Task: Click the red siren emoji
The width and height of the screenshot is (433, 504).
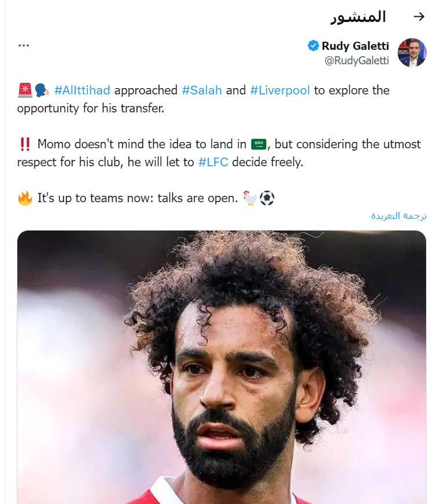Action: [25, 90]
